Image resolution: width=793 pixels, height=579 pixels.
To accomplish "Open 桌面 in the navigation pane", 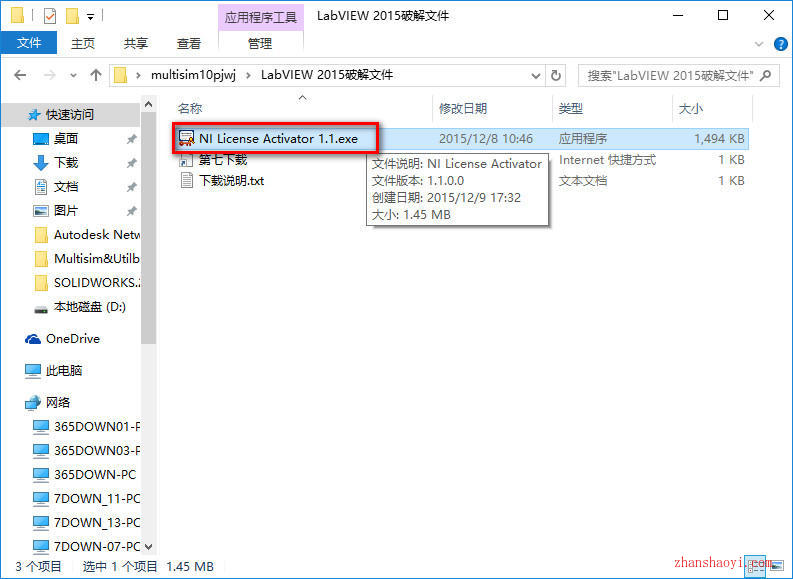I will point(66,139).
